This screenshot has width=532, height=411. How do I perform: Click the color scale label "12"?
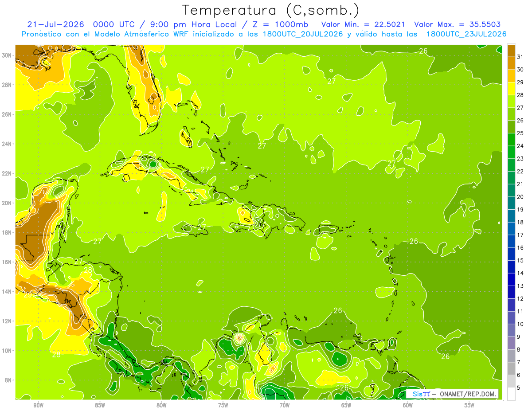(x=520, y=299)
